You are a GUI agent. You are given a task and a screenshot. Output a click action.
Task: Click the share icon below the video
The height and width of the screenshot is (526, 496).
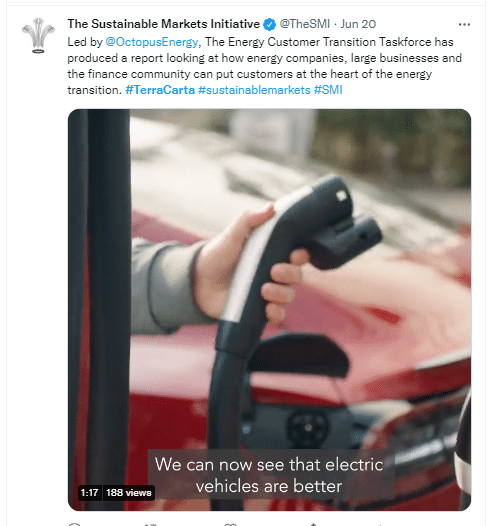click(313, 524)
